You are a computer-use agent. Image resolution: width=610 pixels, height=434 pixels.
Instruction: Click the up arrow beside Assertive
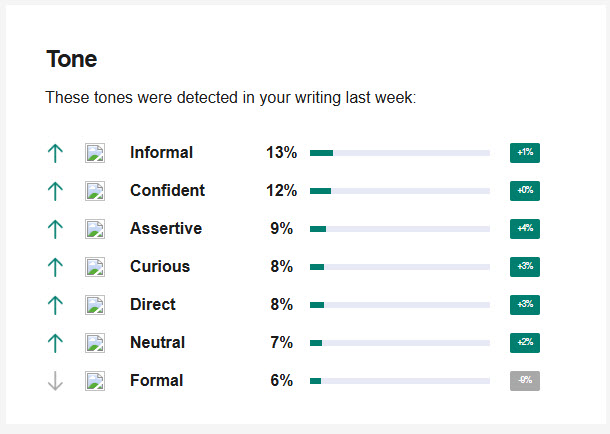[55, 229]
